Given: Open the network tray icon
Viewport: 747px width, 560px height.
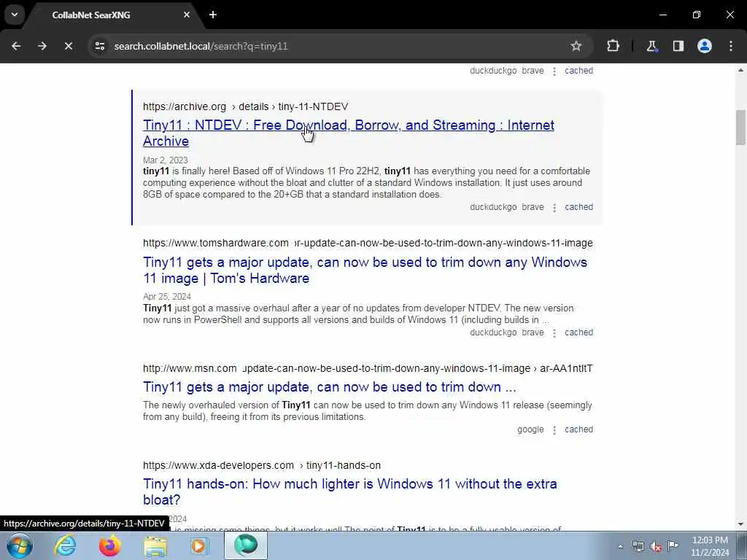Looking at the screenshot, I should [638, 547].
